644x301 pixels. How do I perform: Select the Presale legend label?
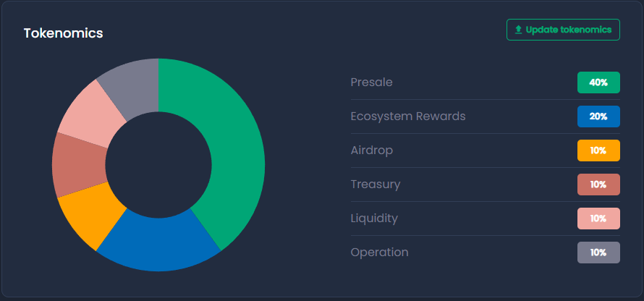[371, 82]
